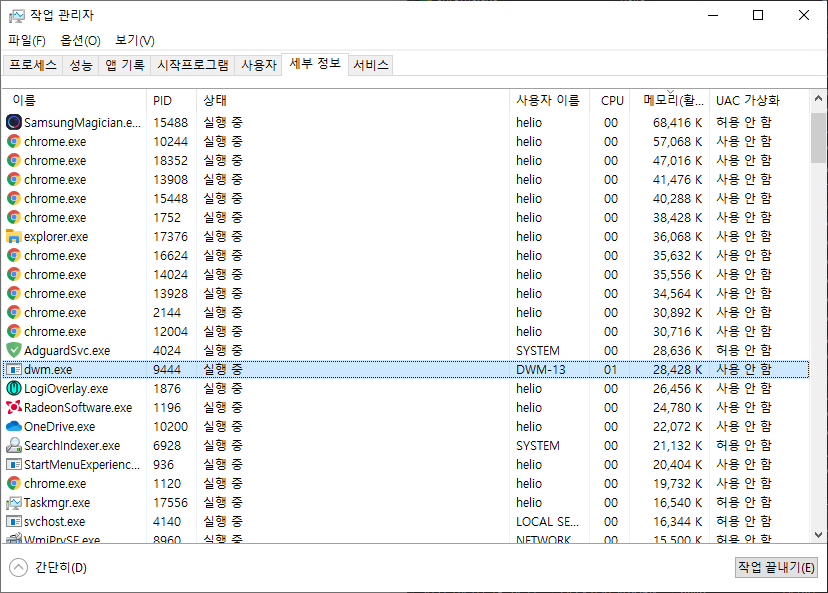This screenshot has height=593, width=828.
Task: Click chrome icon in PID 10244 row
Action: (14, 142)
